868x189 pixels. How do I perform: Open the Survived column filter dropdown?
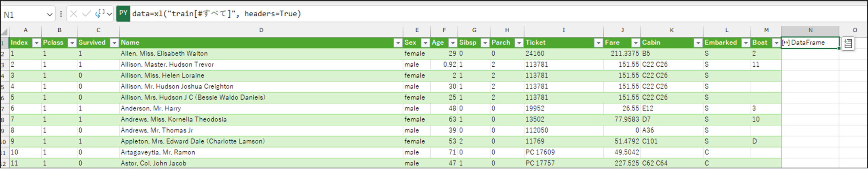(115, 43)
